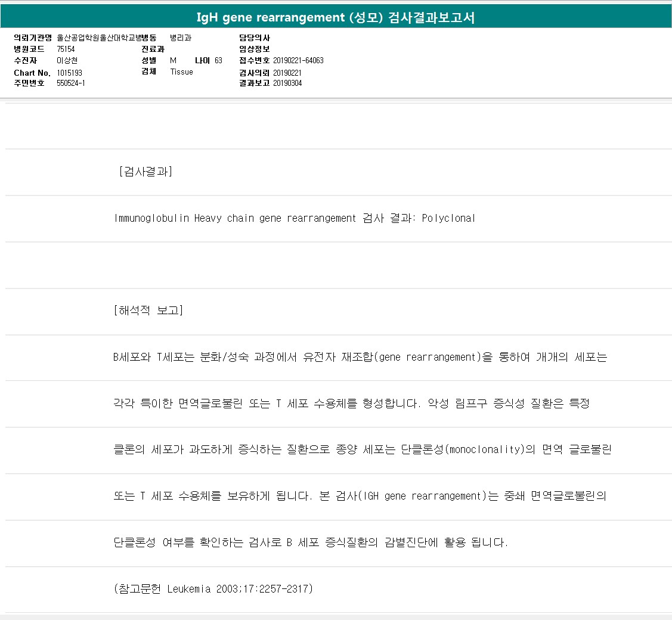Screen dimensions: 672x620
Task: Select the '결과보고' label
Action: click(255, 83)
